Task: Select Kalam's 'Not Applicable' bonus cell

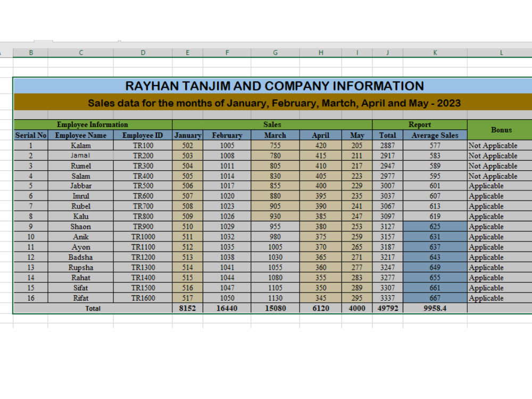Action: coord(500,145)
